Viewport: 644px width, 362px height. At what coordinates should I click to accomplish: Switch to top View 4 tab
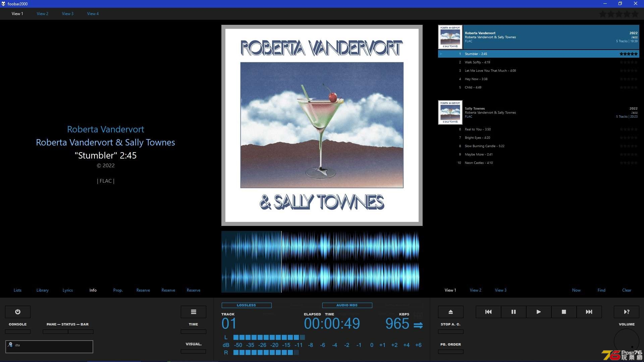(93, 14)
